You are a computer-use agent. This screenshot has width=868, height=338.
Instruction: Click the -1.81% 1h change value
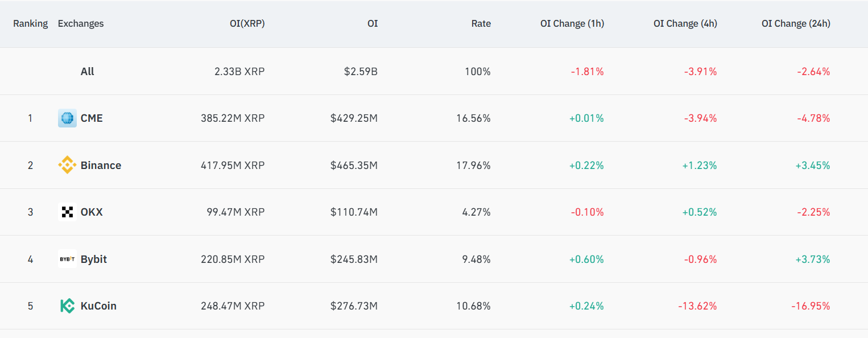pos(588,72)
